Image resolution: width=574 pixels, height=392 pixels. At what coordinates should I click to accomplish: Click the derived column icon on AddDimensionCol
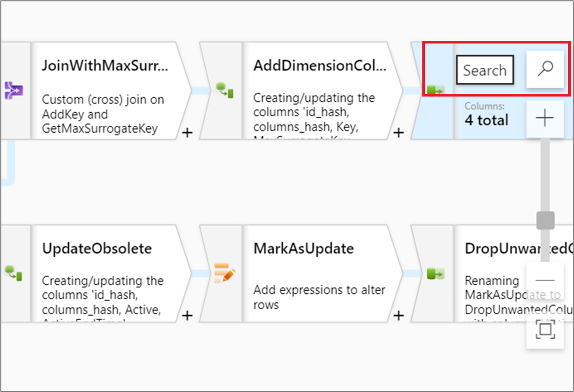click(224, 91)
